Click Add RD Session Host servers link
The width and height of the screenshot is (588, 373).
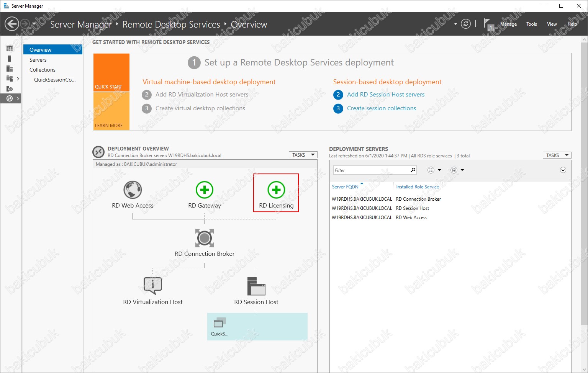point(386,95)
